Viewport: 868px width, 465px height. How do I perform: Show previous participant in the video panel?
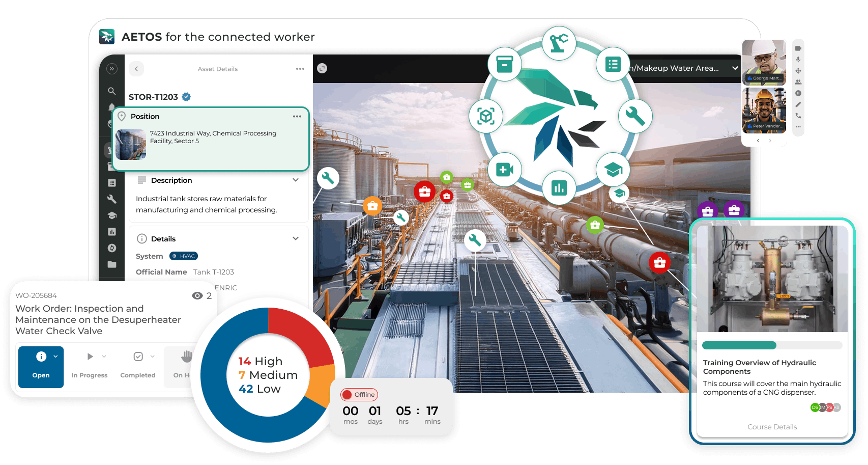click(x=758, y=141)
